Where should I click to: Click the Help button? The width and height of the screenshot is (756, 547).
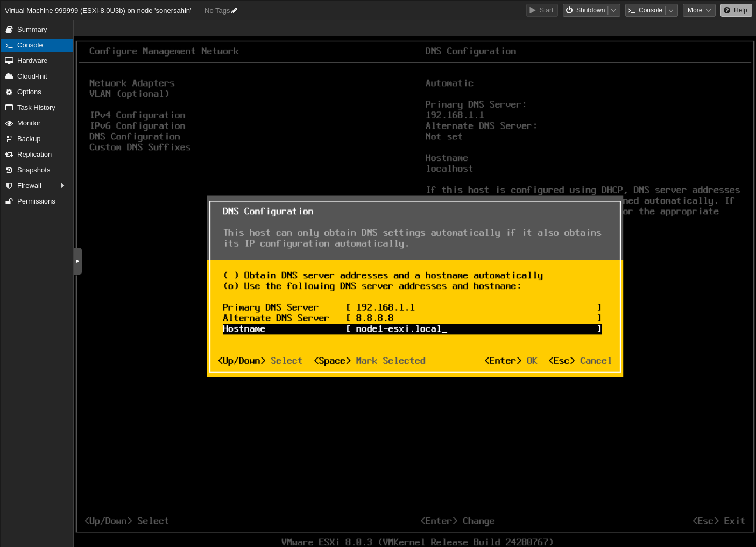tap(736, 10)
